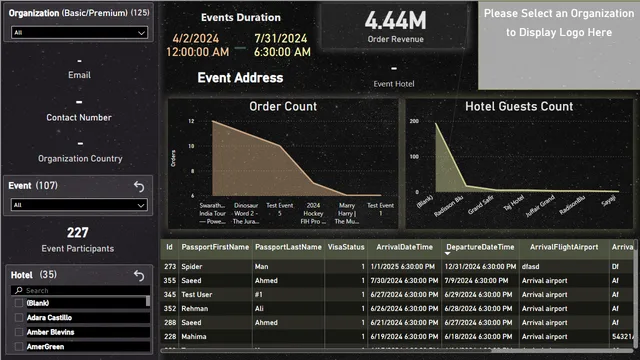Click the sort arrow under DepartureDateTime header

[x=447, y=253]
